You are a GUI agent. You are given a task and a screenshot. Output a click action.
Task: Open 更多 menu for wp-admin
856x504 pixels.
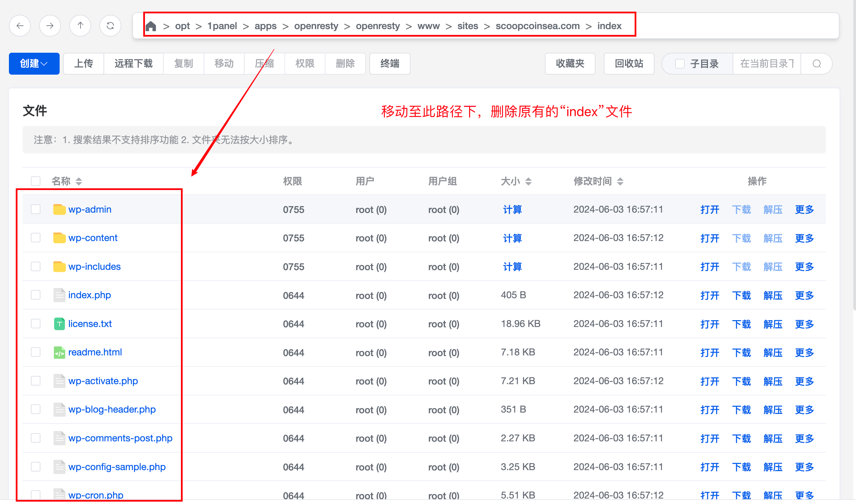(805, 210)
